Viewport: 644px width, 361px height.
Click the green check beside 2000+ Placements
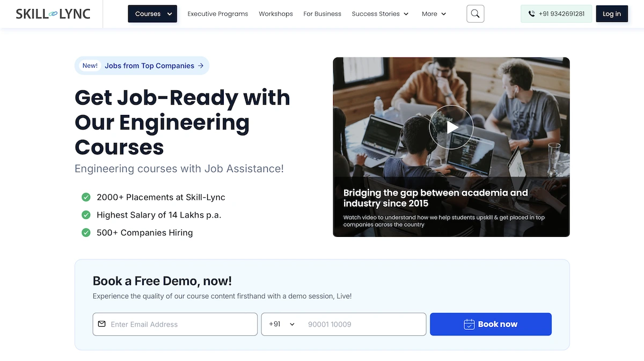[x=86, y=197]
